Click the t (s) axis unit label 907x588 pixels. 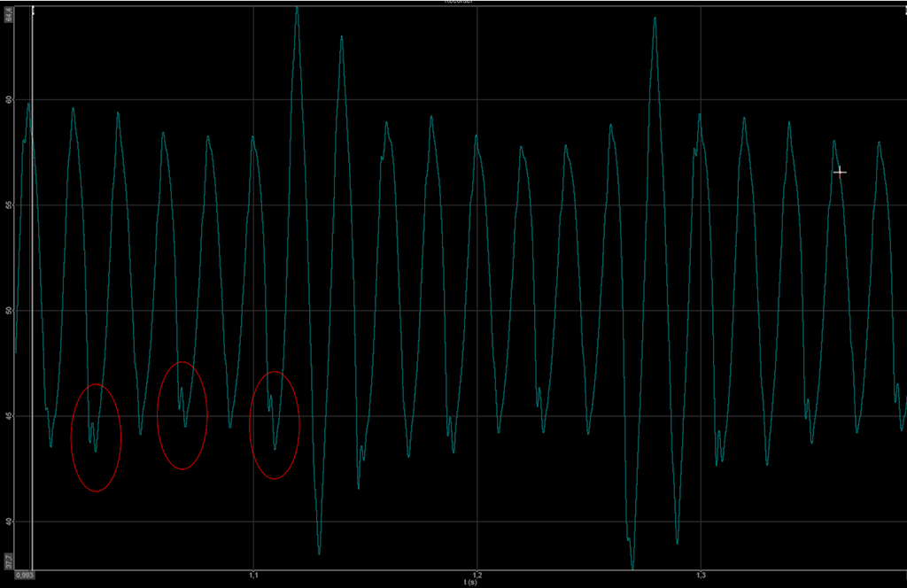click(x=470, y=582)
